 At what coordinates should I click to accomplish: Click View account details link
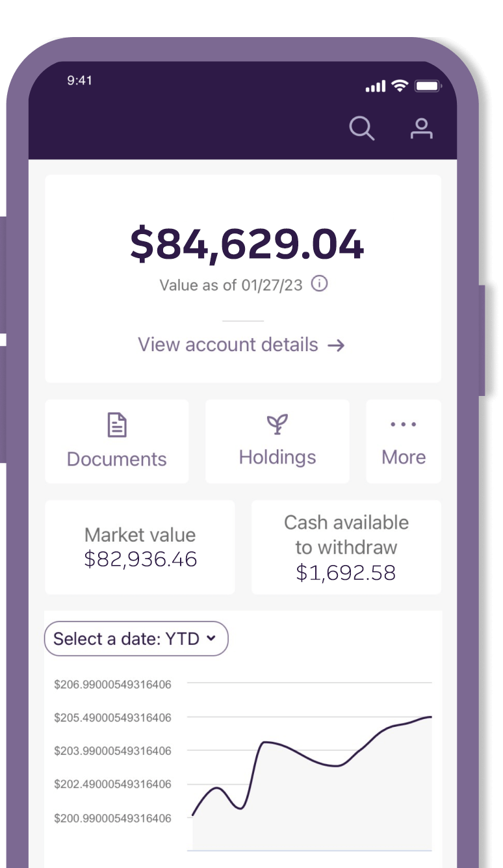point(228,345)
